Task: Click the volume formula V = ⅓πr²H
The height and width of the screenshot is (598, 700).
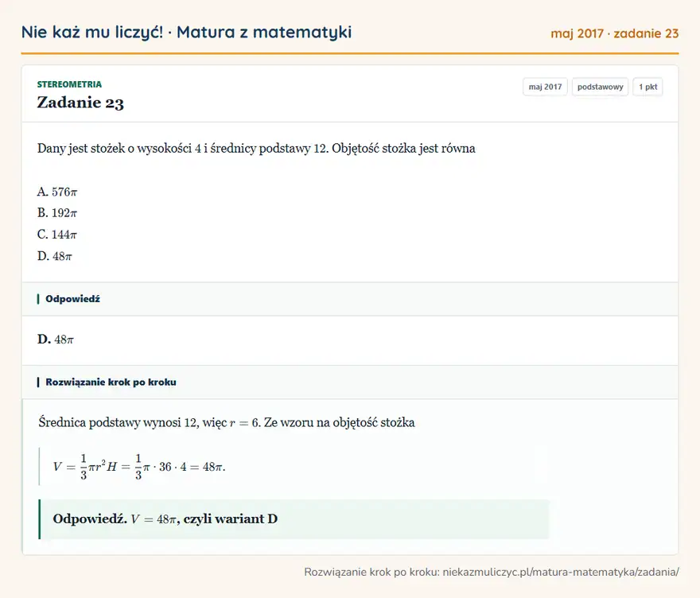Action: (x=139, y=467)
